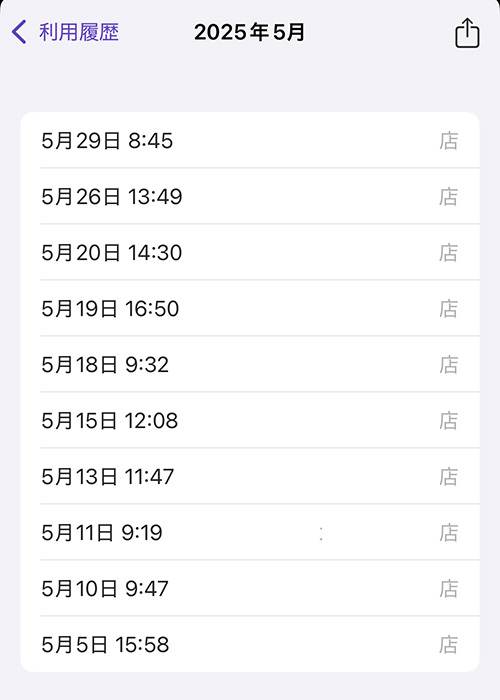Open the 5月26日 13:49 entry
Screen dimensions: 500x700
click(x=250, y=196)
